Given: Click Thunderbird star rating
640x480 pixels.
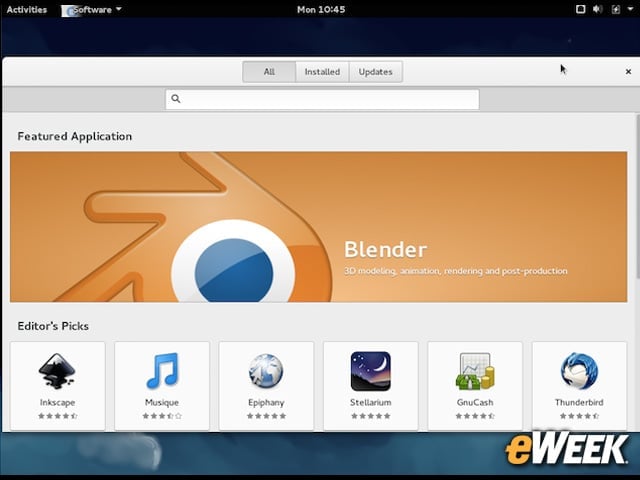Looking at the screenshot, I should click(x=579, y=416).
